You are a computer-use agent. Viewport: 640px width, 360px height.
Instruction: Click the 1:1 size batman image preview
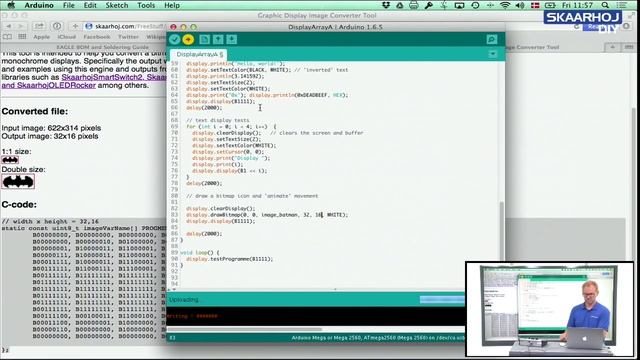click(x=10, y=160)
